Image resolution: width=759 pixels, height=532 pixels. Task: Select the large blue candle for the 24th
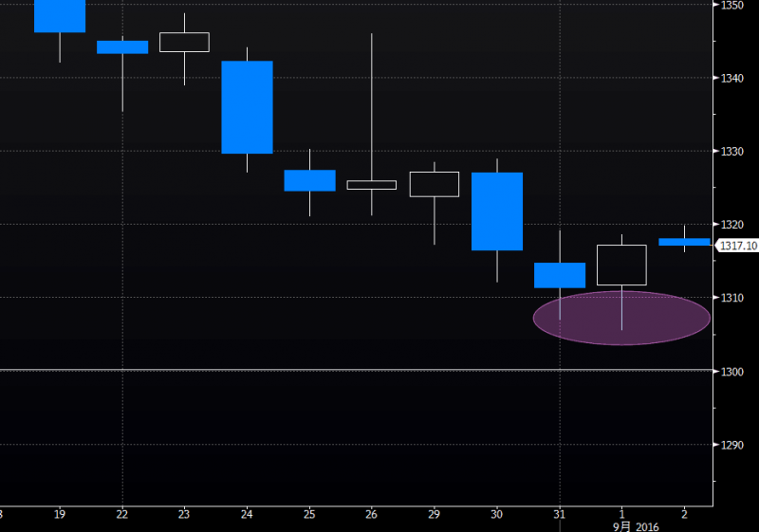click(247, 106)
